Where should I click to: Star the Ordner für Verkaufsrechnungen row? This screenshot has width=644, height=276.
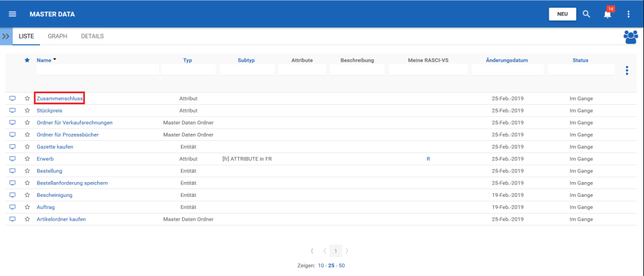(27, 123)
